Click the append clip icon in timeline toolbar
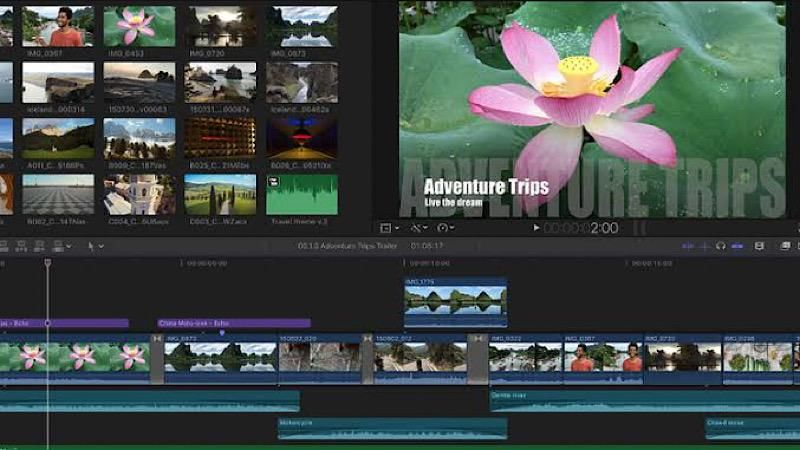 (x=42, y=246)
